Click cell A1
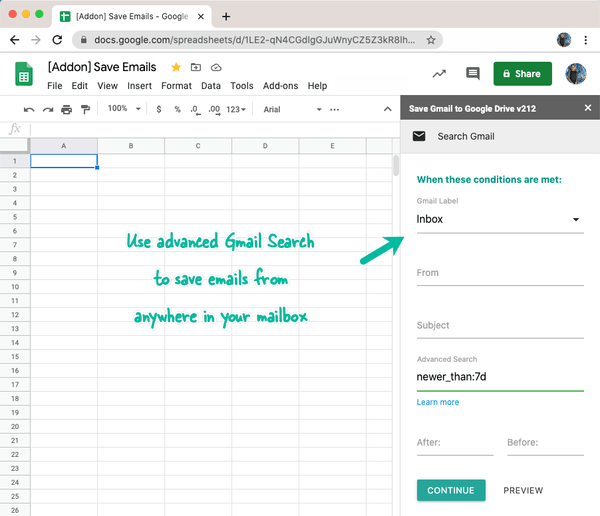The image size is (600, 516). coord(64,161)
